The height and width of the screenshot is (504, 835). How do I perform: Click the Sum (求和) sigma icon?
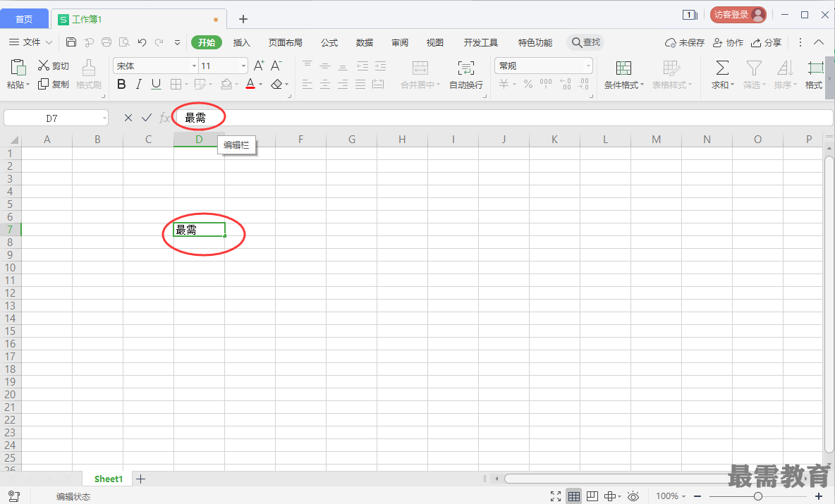point(722,68)
